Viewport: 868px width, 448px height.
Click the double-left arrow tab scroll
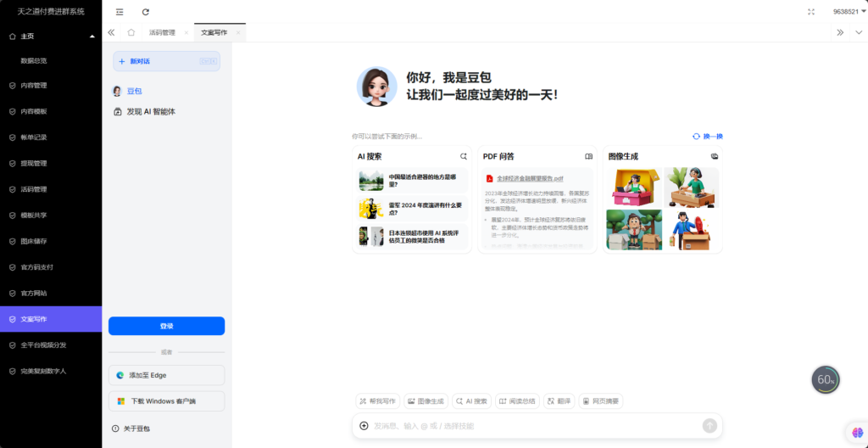[111, 33]
